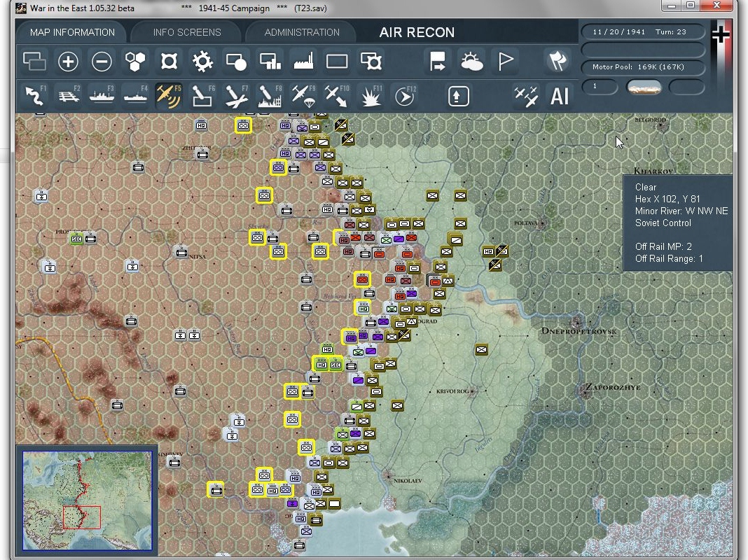Switch to Air Recon F5 mode
748x560 pixels.
(x=169, y=95)
